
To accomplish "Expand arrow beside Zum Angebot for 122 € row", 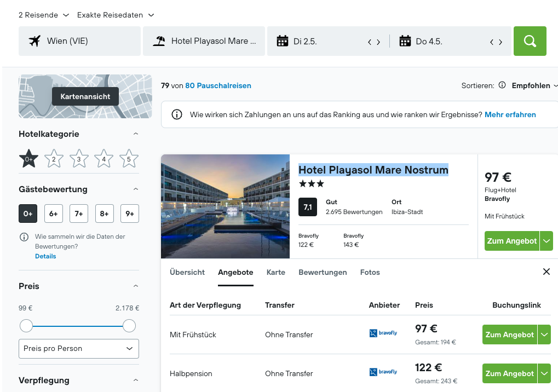I will coord(544,373).
